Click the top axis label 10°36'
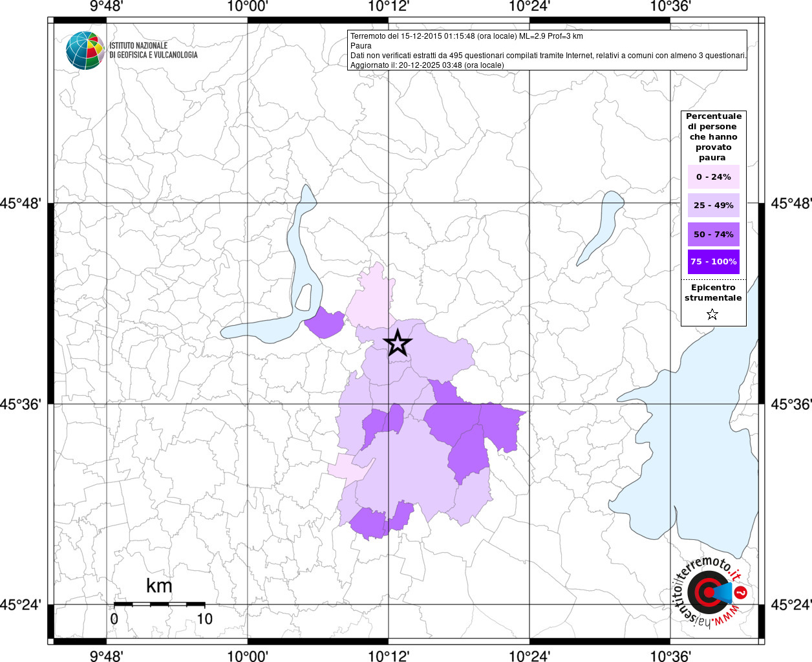This screenshot has height=662, width=812. [x=670, y=6]
